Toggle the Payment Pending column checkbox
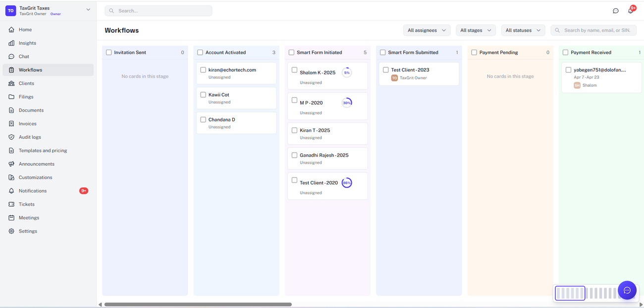 (x=474, y=53)
